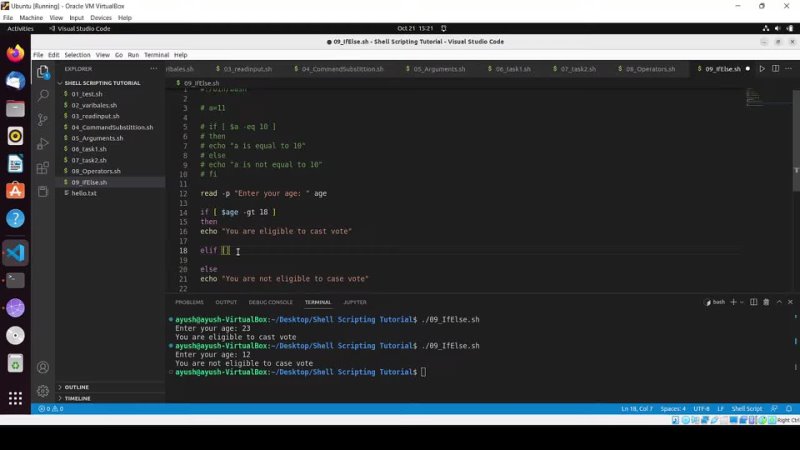Screen dimensions: 800x450
Task: Launch Firefox from the Ubuntu dock
Action: click(x=15, y=53)
